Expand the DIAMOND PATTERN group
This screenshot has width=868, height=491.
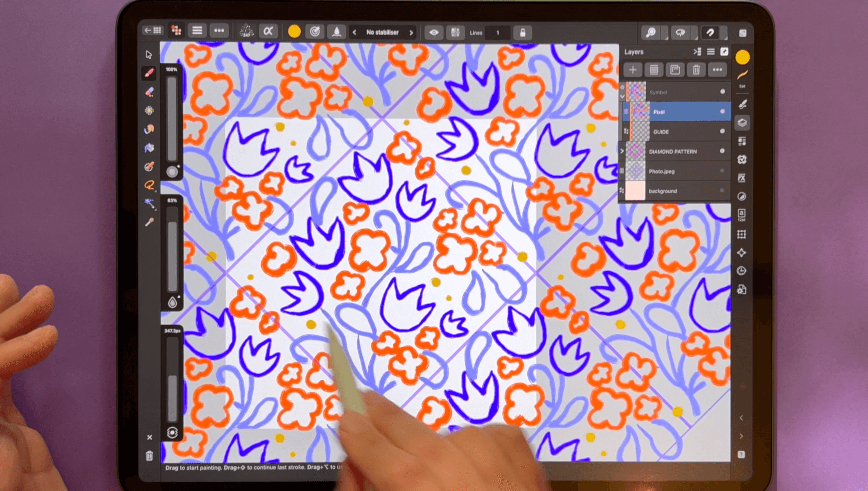click(622, 151)
